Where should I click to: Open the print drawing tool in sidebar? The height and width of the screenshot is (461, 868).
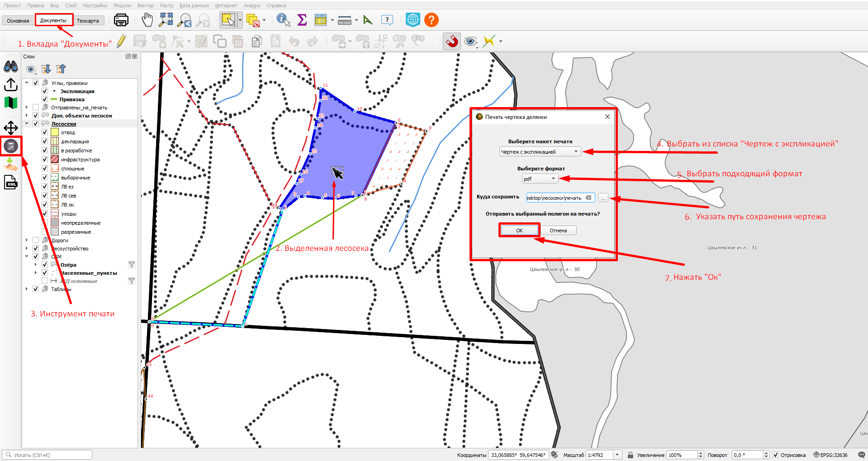tap(11, 146)
